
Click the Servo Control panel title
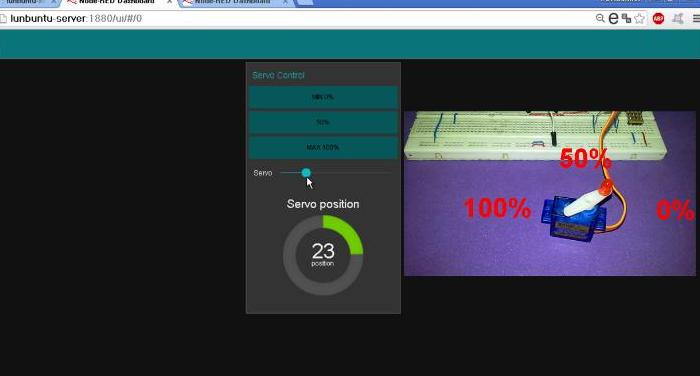[x=278, y=75]
